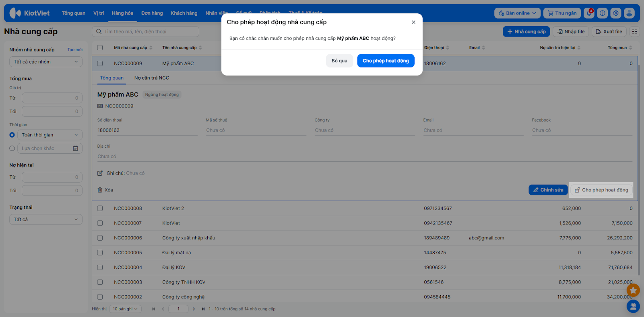Image resolution: width=644 pixels, height=317 pixels.
Task: Expand the Tất cả các nhóm dropdown
Action: [x=45, y=62]
